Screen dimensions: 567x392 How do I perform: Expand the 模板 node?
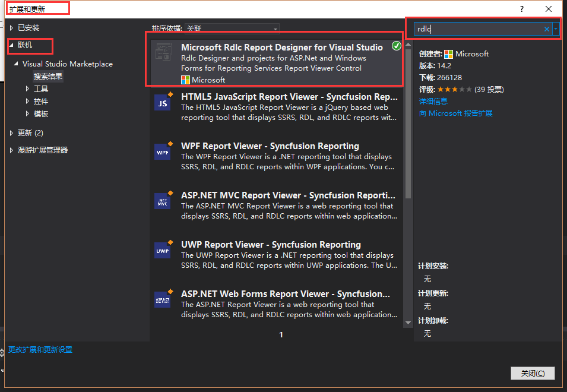coord(27,113)
